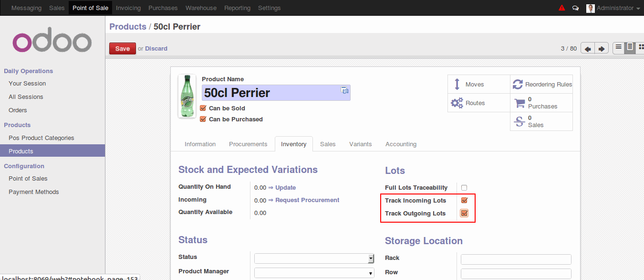Screen dimensions: 644x280
Task: Open the top Sales menu
Action: click(57, 8)
